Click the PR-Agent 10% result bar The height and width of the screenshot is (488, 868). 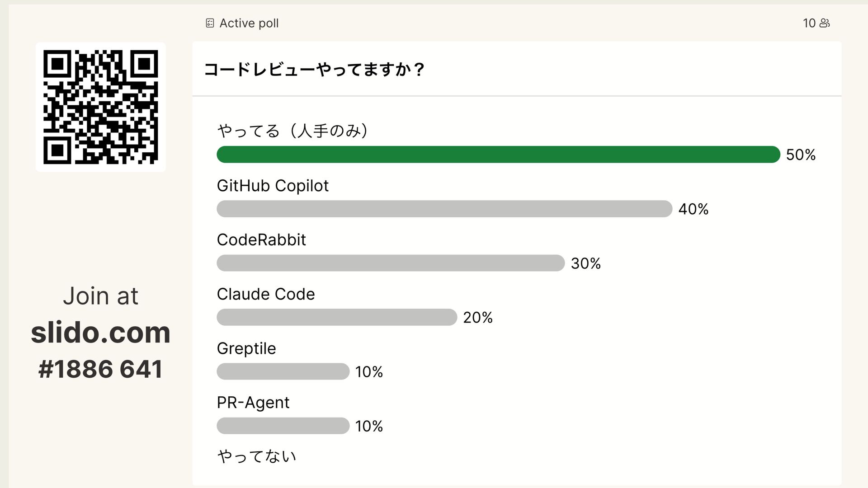[283, 426]
